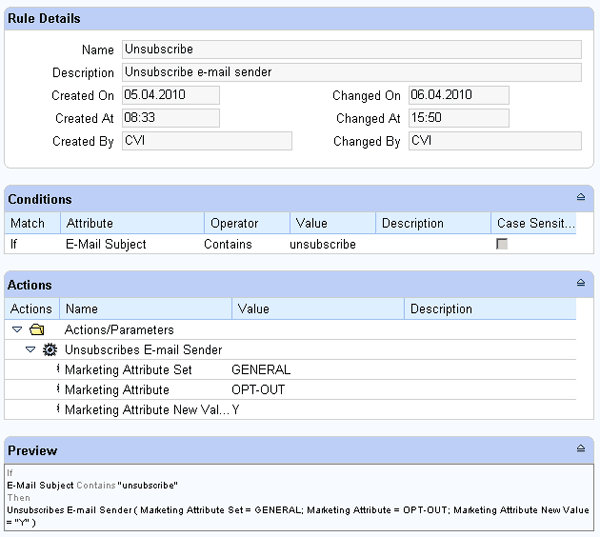600x537 pixels.
Task: Click the marker icon before Marketing Attribute New Value
Action: pyautogui.click(x=58, y=410)
